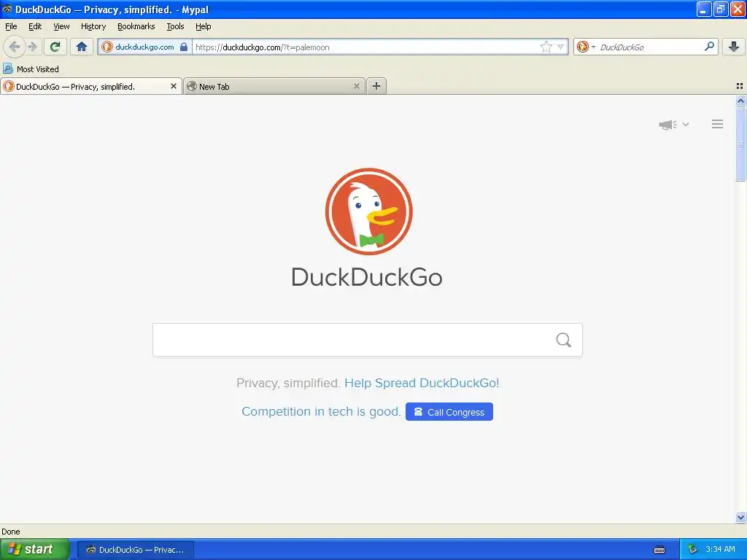Screen dimensions: 747x560
Task: Open the File menu
Action: click(x=11, y=26)
